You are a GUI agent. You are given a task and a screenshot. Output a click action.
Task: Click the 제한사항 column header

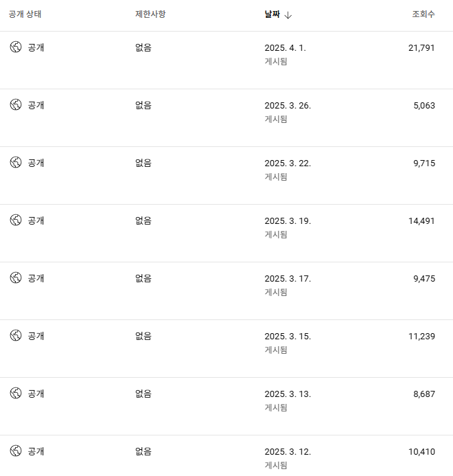(x=150, y=14)
